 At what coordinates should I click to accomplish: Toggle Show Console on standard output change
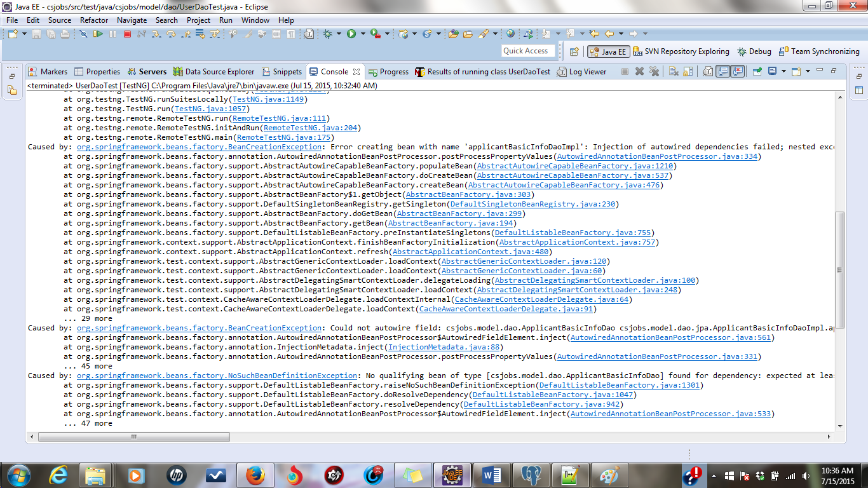722,72
